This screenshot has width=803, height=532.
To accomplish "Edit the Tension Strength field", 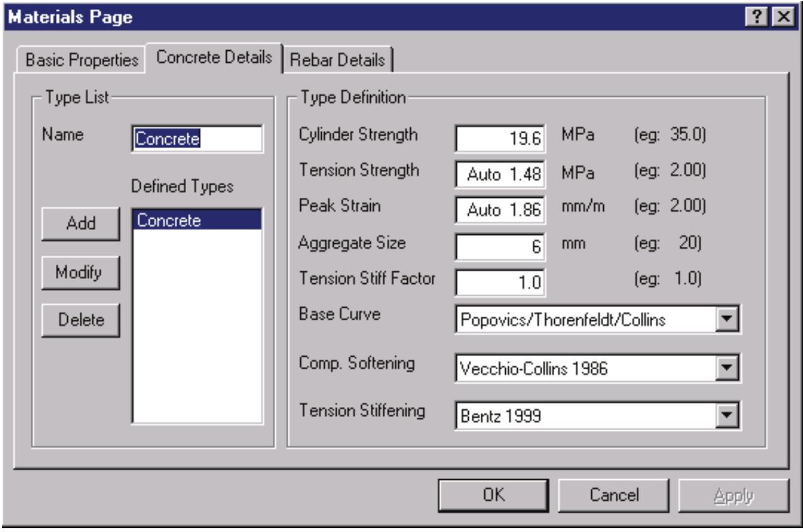I will [500, 175].
